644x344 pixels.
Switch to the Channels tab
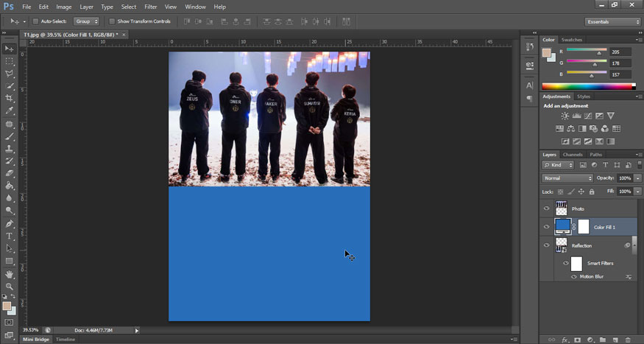(573, 155)
